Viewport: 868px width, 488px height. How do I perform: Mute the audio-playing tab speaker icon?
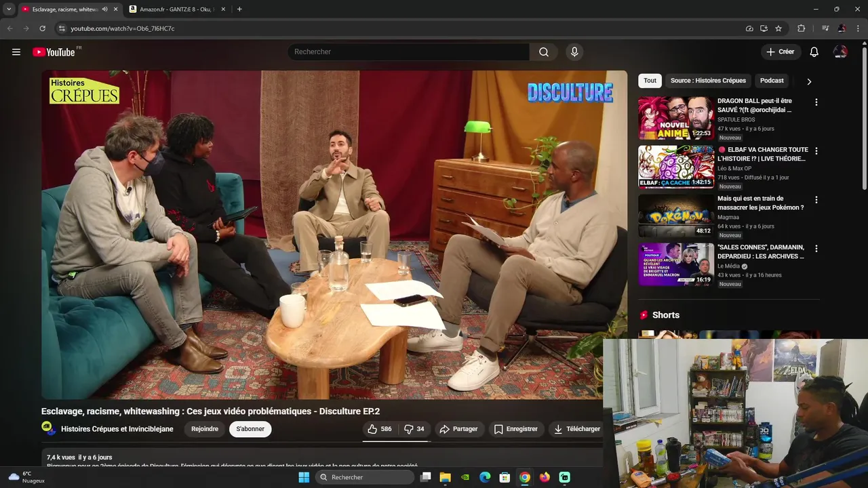[x=104, y=9]
